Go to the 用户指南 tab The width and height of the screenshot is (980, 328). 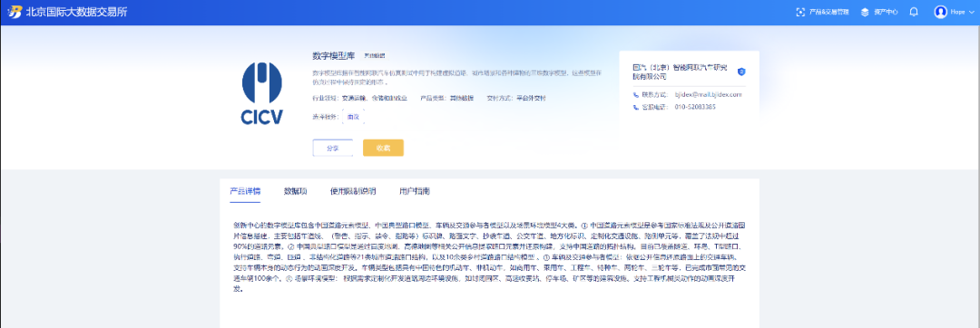click(415, 191)
